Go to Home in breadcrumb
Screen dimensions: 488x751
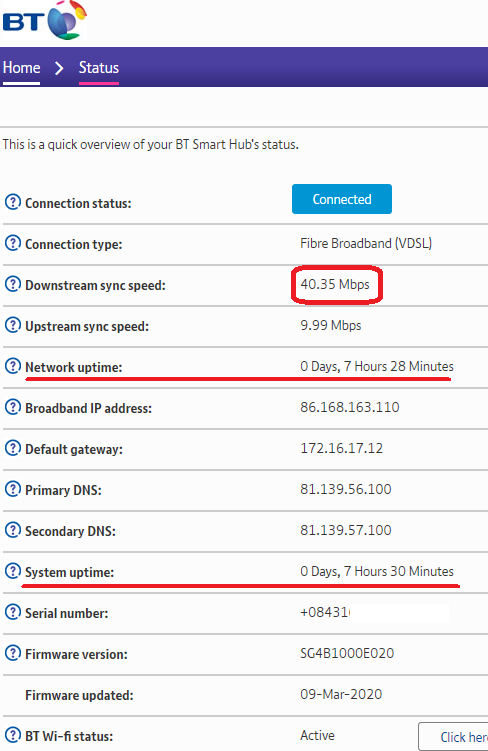pos(22,68)
